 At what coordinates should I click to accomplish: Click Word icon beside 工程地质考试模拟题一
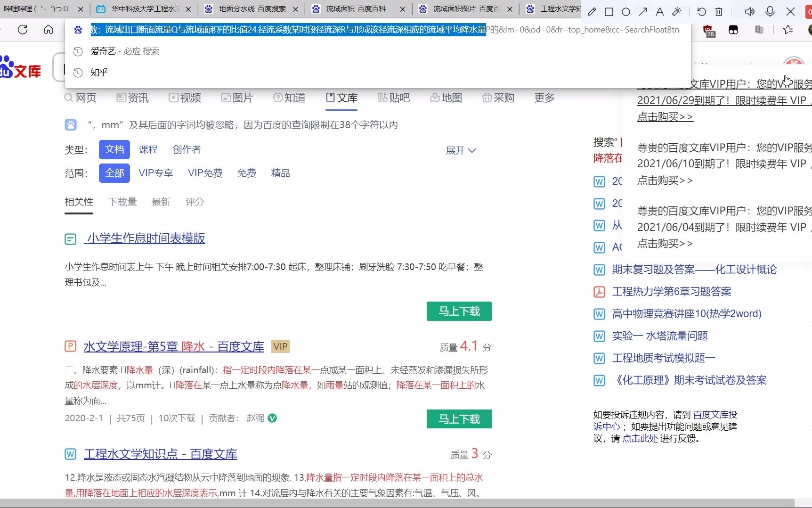599,358
